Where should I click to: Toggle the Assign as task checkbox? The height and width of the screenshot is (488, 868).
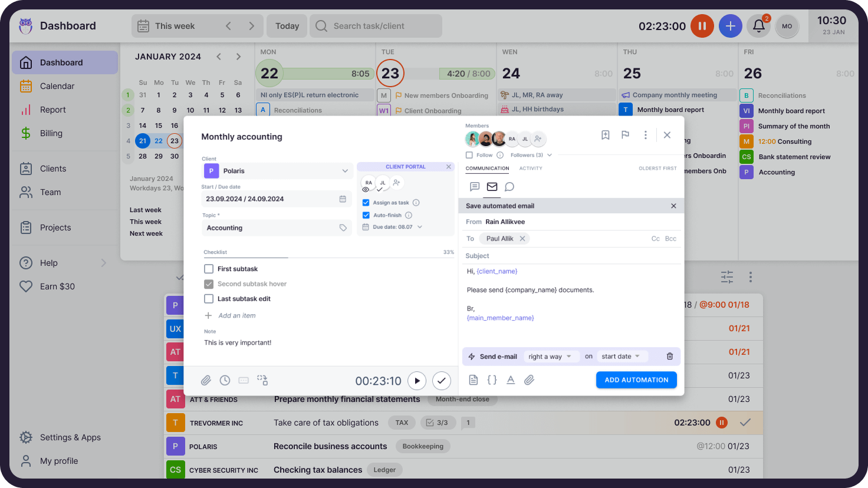pos(366,203)
